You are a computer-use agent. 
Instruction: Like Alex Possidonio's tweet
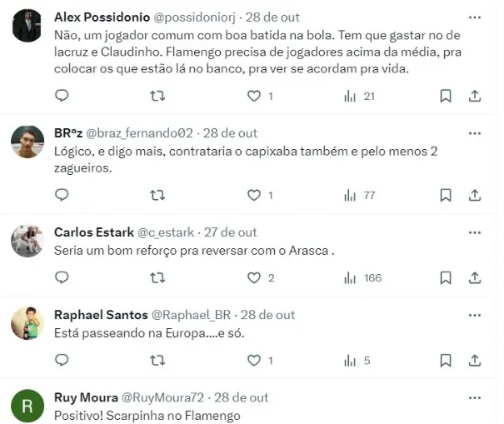(x=255, y=96)
